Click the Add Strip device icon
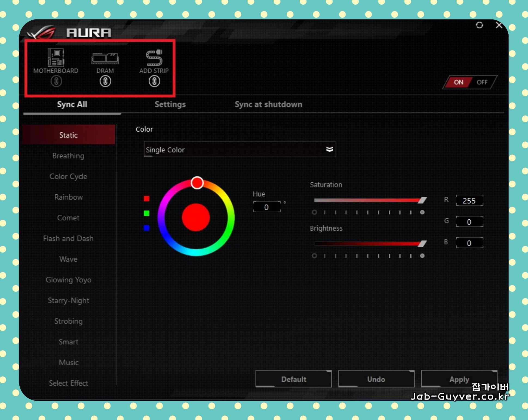Screen dimensions: 528x420 (x=154, y=58)
